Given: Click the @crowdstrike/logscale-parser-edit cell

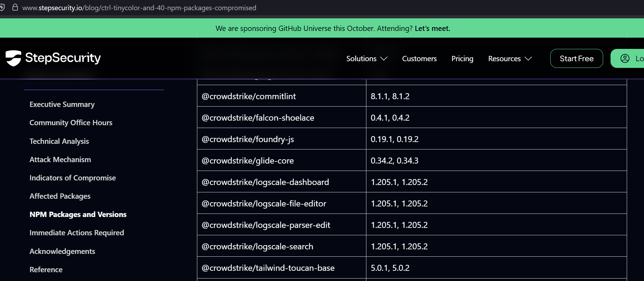Looking at the screenshot, I should tap(281, 225).
